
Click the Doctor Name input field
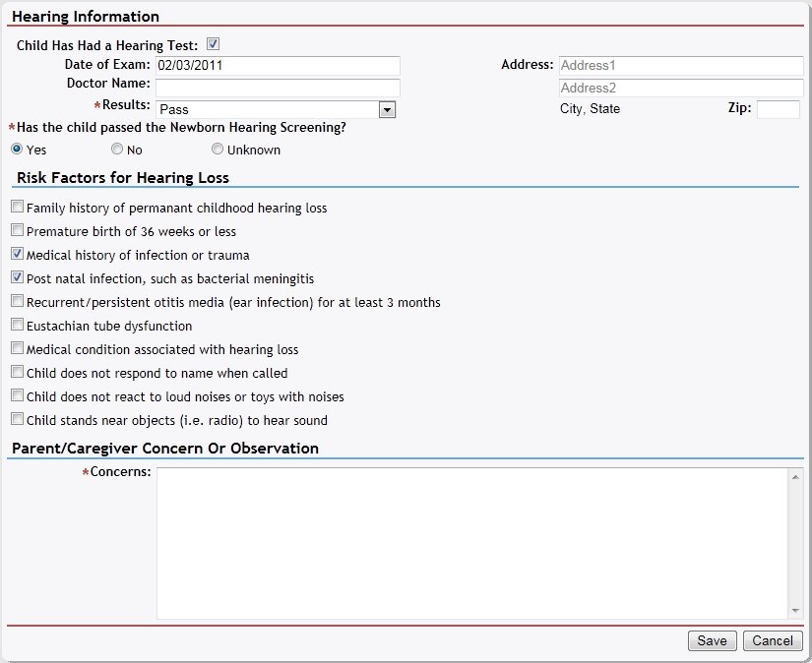point(278,88)
